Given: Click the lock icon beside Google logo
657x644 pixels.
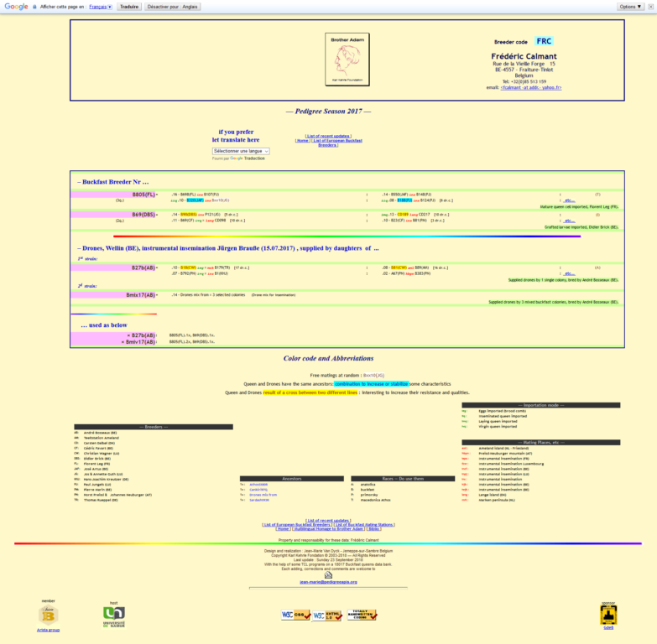Looking at the screenshot, I should tap(34, 7).
